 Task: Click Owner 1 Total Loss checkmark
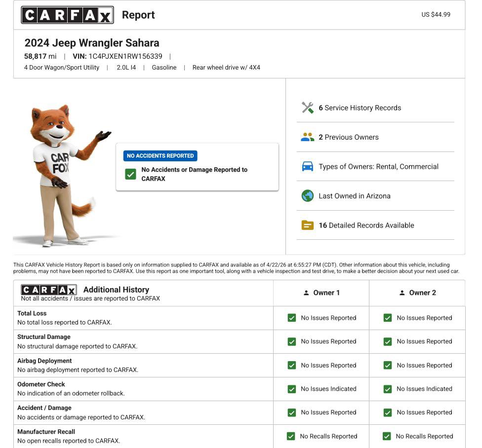point(292,318)
